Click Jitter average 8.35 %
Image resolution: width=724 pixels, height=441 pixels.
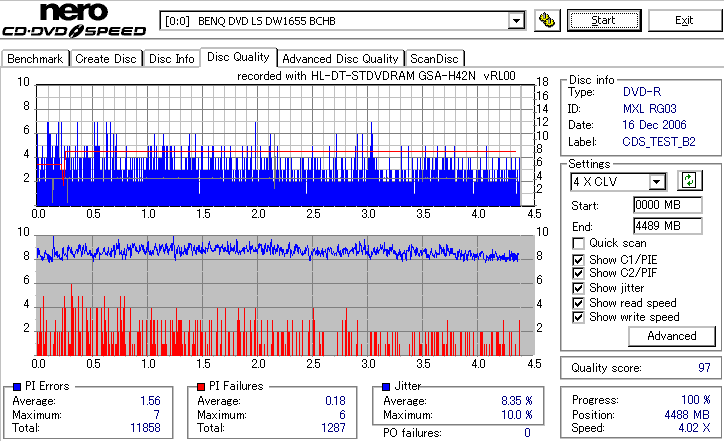pos(517,401)
